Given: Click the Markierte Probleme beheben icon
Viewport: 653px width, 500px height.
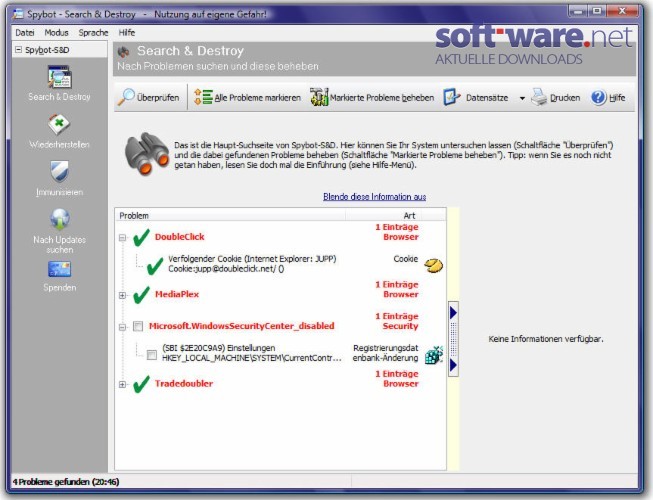Looking at the screenshot, I should point(319,97).
